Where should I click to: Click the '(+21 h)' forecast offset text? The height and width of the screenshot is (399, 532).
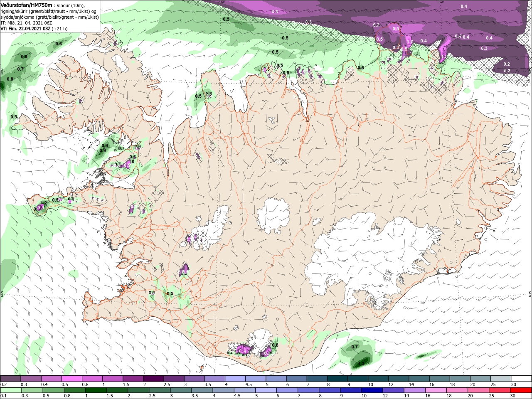60,29
